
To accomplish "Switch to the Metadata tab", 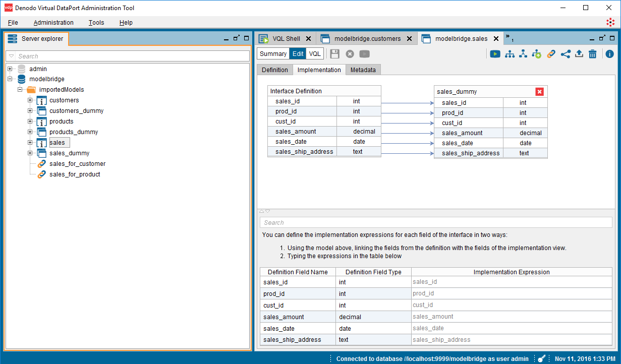I will coord(363,70).
